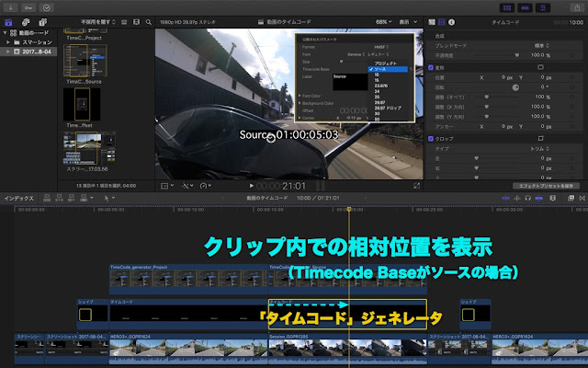
Task: Open the Transitions browser icon
Action: click(x=582, y=198)
